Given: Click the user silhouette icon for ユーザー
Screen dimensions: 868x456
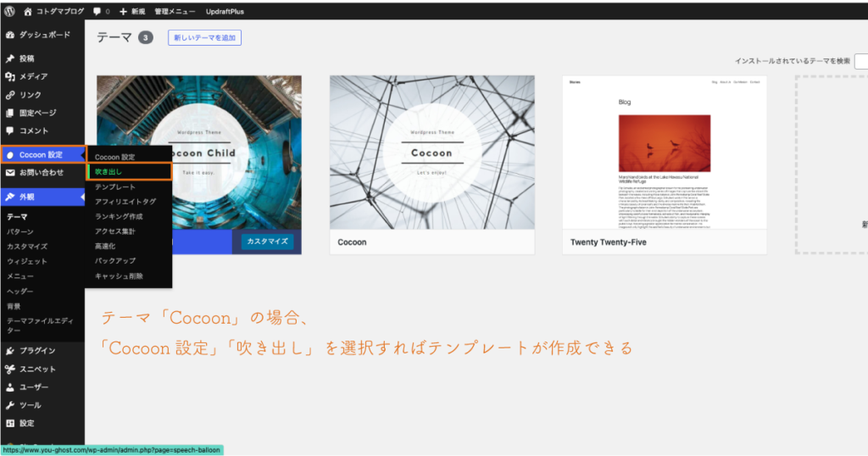Looking at the screenshot, I should click(x=10, y=387).
